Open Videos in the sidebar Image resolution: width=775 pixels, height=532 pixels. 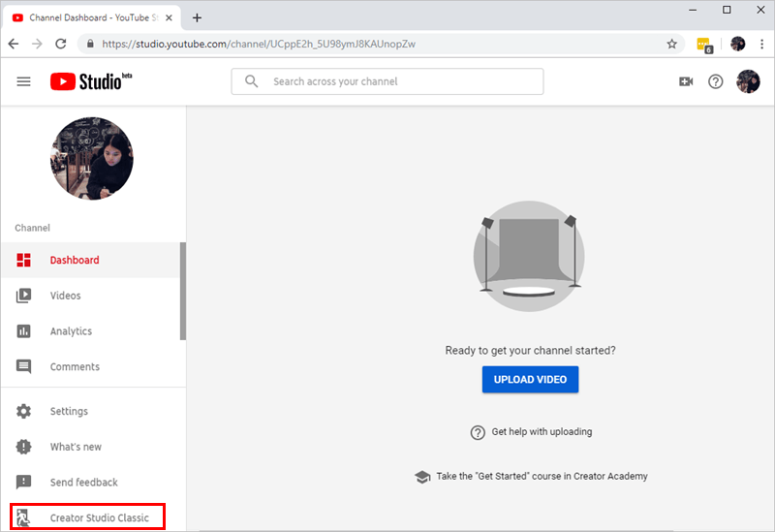[x=90, y=296]
